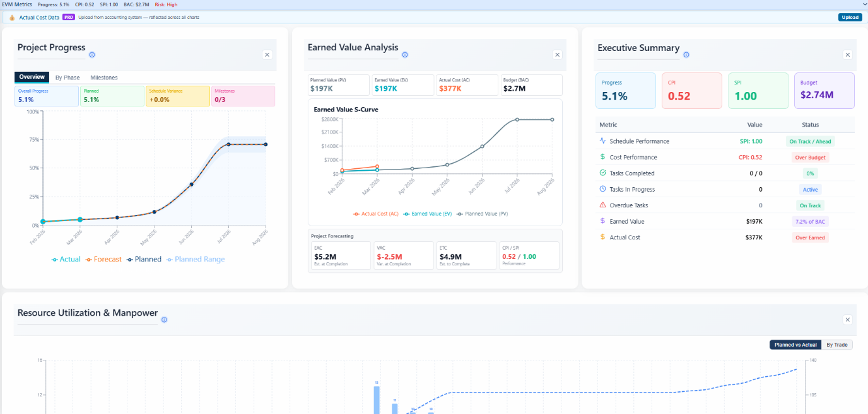Toggle the Planned Range legend entry

195,259
